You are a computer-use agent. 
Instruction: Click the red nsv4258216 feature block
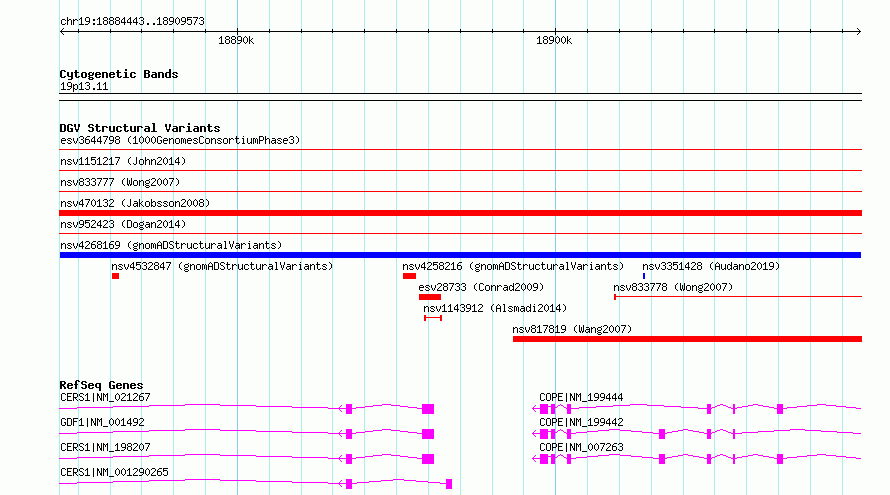[x=409, y=276]
